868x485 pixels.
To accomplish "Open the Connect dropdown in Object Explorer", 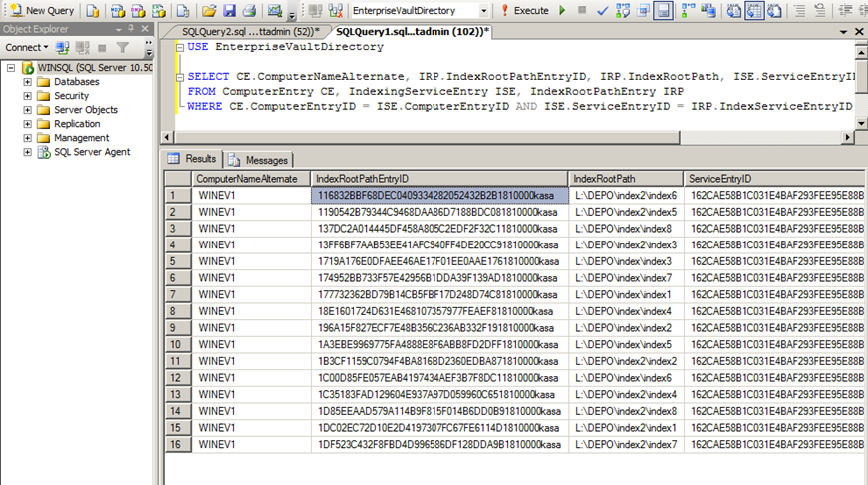I will point(27,48).
